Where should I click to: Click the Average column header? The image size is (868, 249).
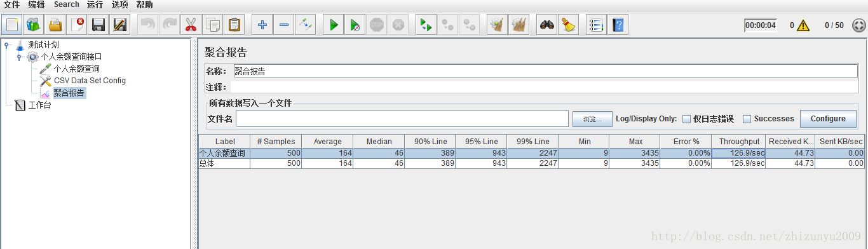(x=327, y=141)
